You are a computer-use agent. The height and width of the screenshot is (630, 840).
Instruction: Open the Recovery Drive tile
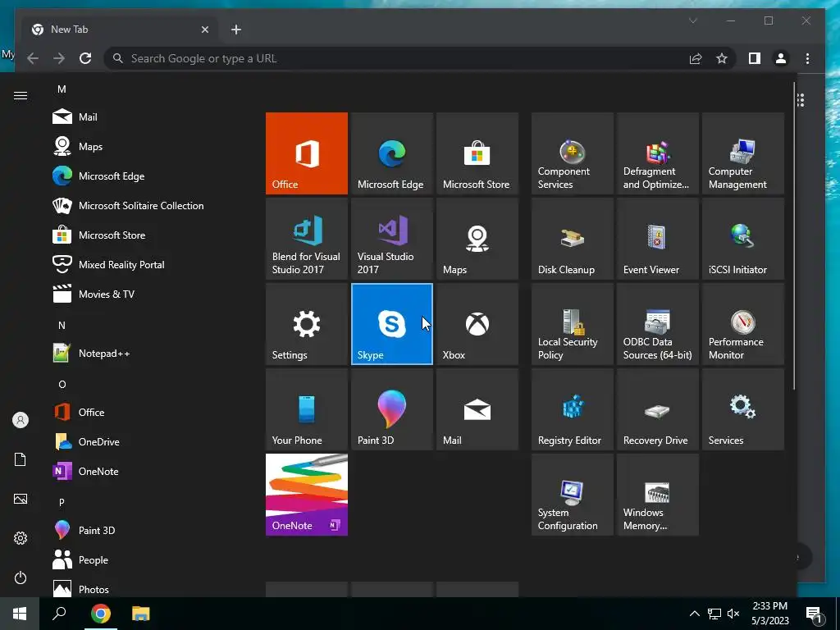click(657, 409)
